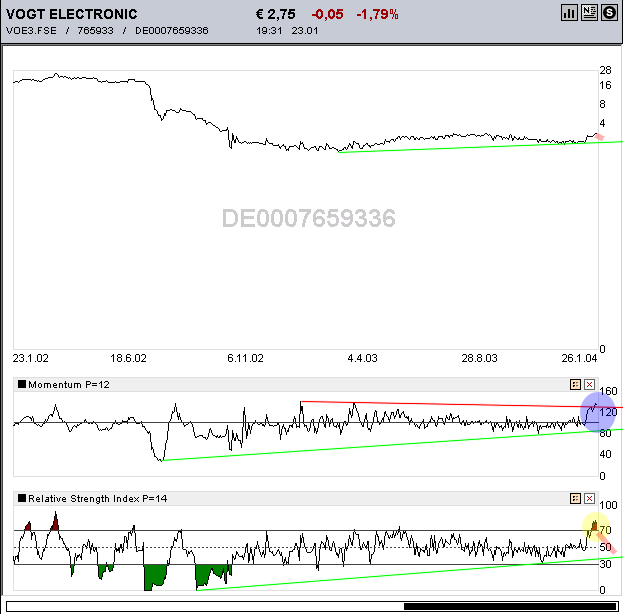Click the black square beside Relative Strength Index
Screen dimensions: 623x614
coord(22,498)
